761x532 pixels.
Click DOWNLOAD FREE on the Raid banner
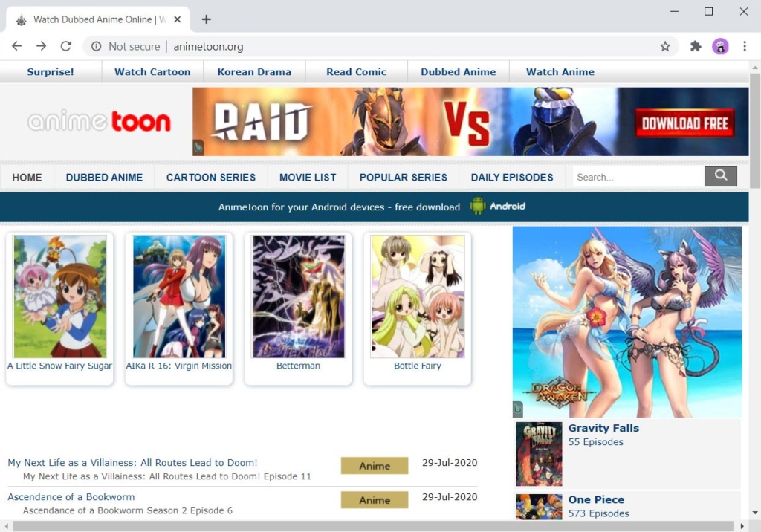[684, 123]
